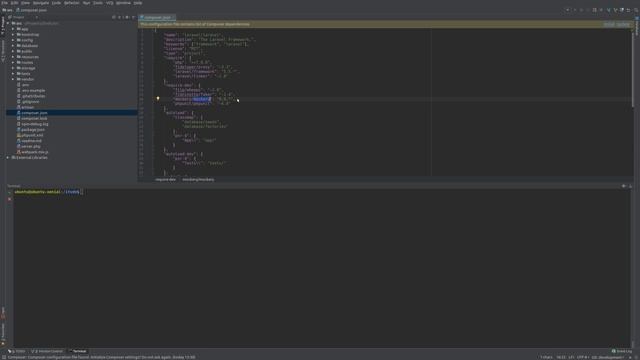Image resolution: width=640 pixels, height=360 pixels.
Task: Expand the resources folder
Action: [x=13, y=57]
